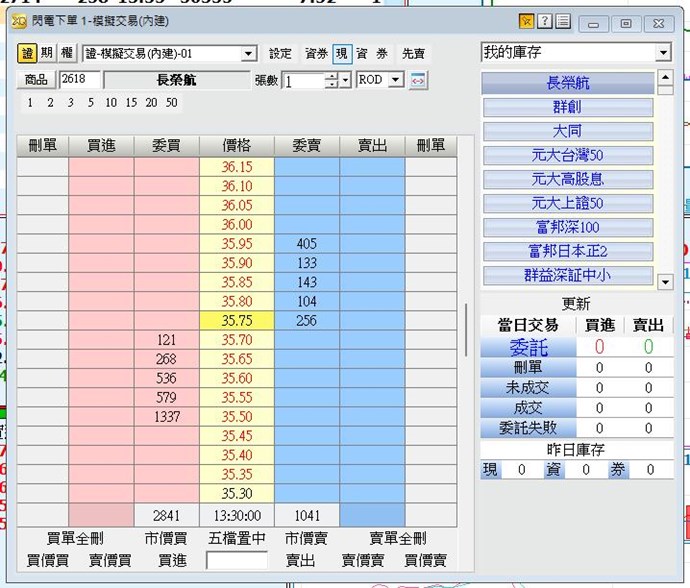
Task: Choose 元大台灣50 in stock list
Action: [568, 156]
